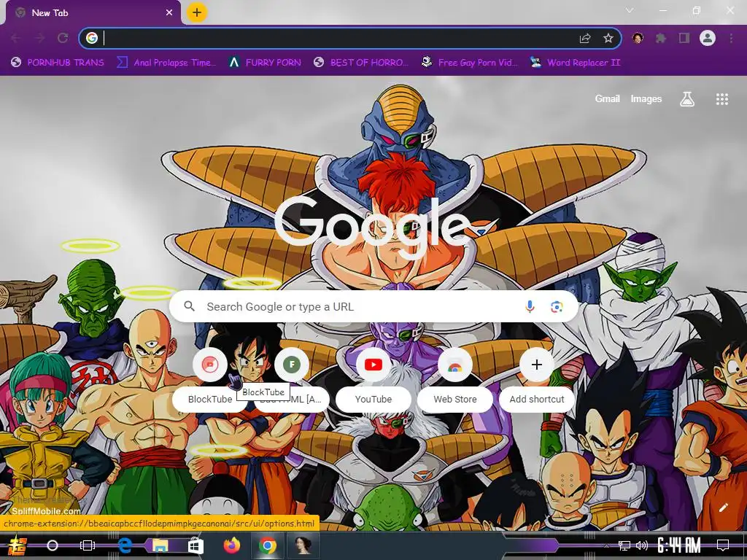Open network status in system tray
747x560 pixels.
[x=624, y=545]
